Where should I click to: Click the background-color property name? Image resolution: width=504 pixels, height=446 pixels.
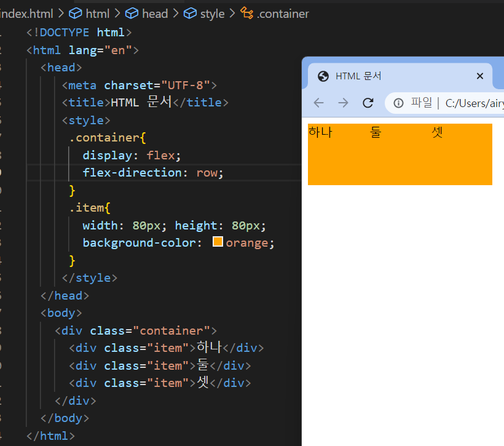pyautogui.click(x=139, y=242)
